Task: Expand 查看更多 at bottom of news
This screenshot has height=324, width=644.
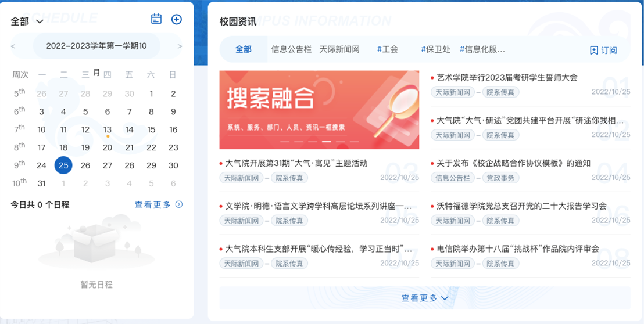Action: click(x=424, y=298)
